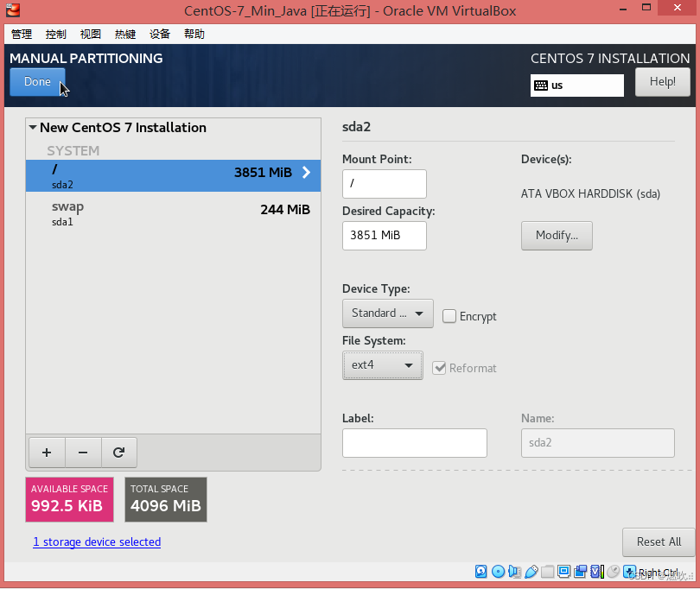
Task: Open the 视图 menu
Action: pyautogui.click(x=90, y=34)
